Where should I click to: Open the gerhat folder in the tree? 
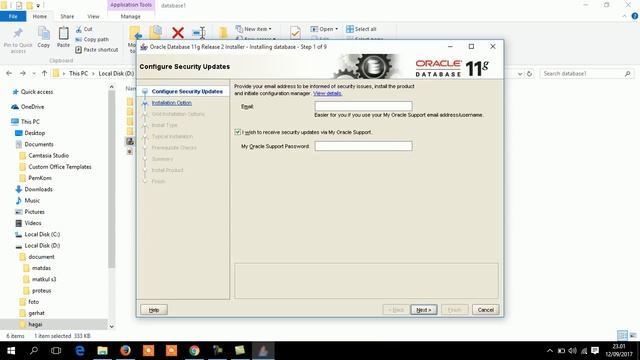click(36, 313)
